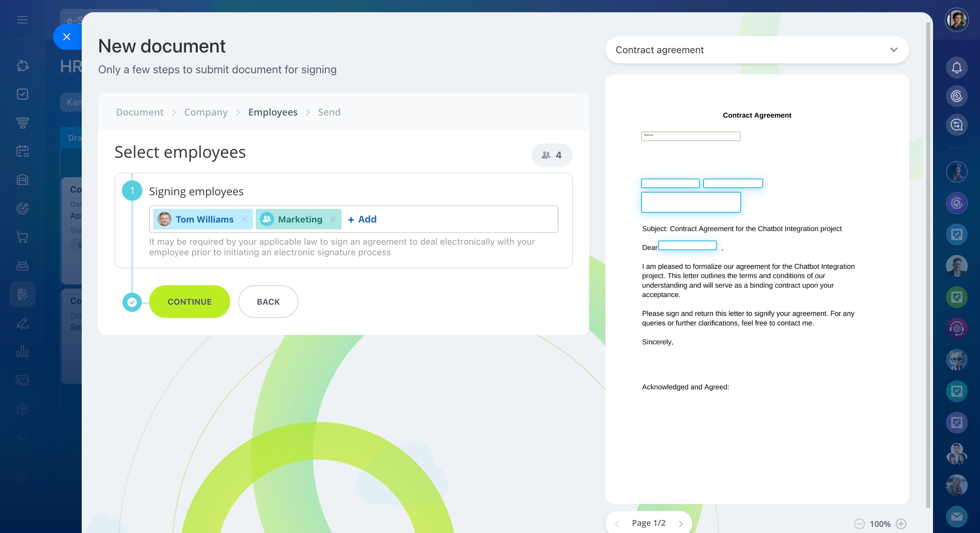Click the panel vertical scrollbar

pos(928,264)
